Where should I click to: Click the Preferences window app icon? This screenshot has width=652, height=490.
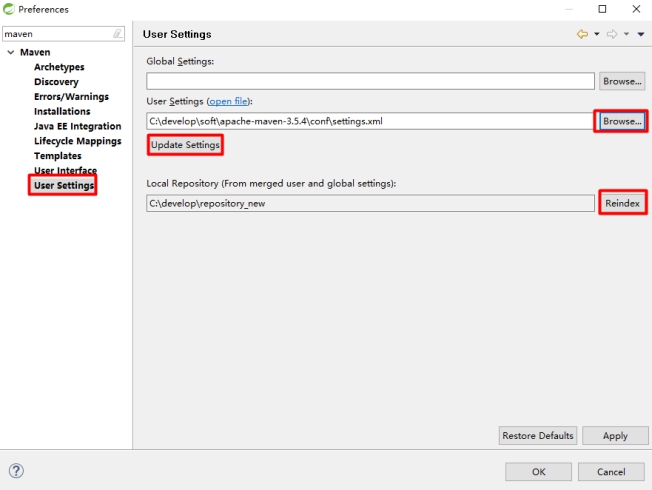[8, 9]
